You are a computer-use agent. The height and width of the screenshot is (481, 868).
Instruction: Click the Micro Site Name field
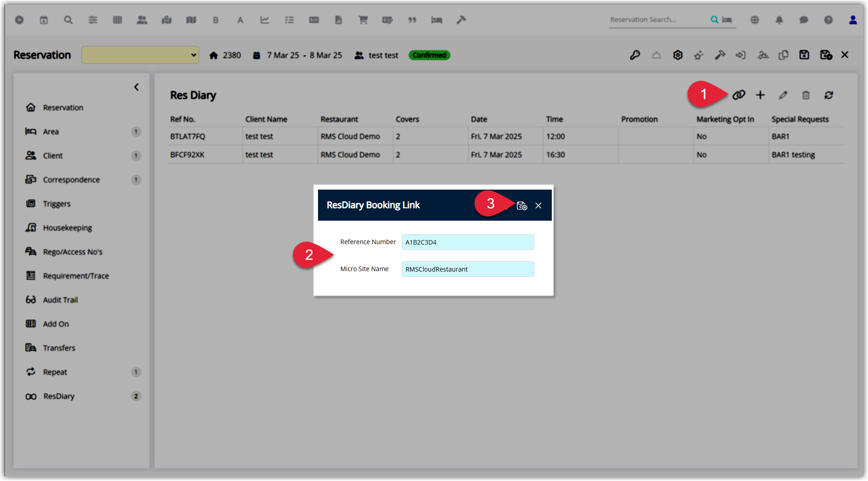point(468,269)
